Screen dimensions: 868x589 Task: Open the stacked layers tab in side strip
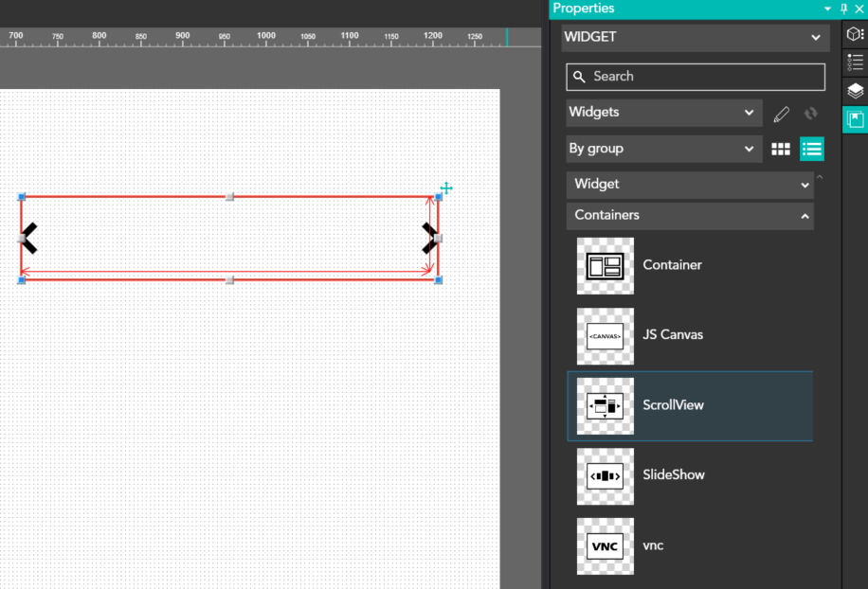pos(855,91)
